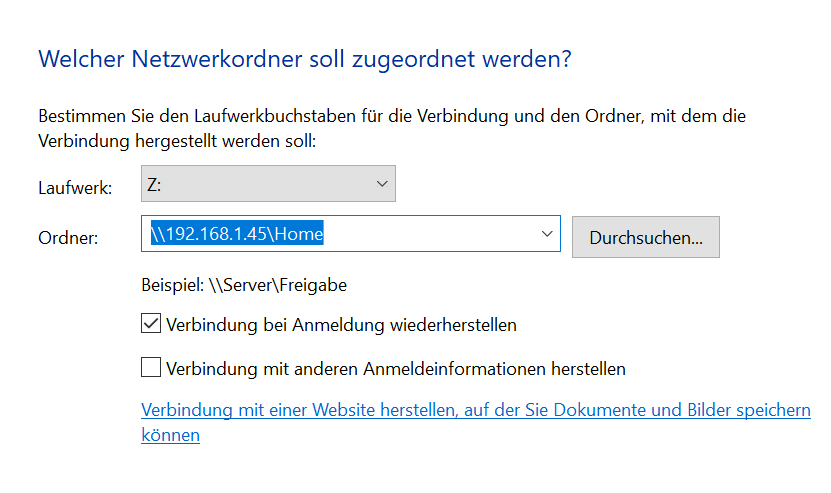Click the "Welcher Netzwerkordner soll zugeordnet werden?" heading

[x=304, y=59]
